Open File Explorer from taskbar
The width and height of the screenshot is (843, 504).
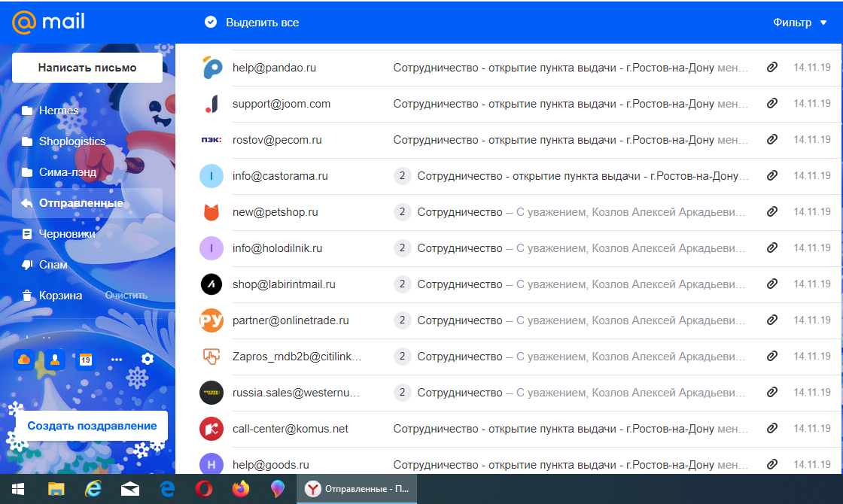click(x=56, y=489)
